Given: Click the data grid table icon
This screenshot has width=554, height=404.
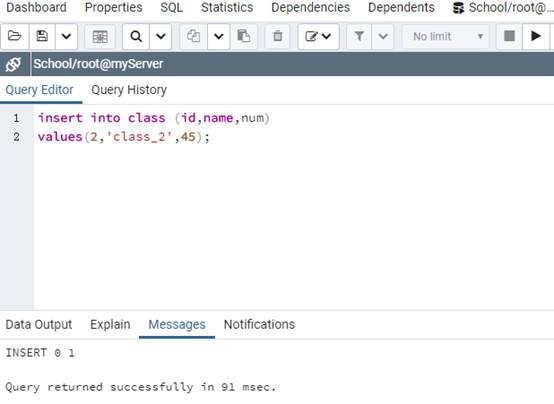Looking at the screenshot, I should point(100,36).
